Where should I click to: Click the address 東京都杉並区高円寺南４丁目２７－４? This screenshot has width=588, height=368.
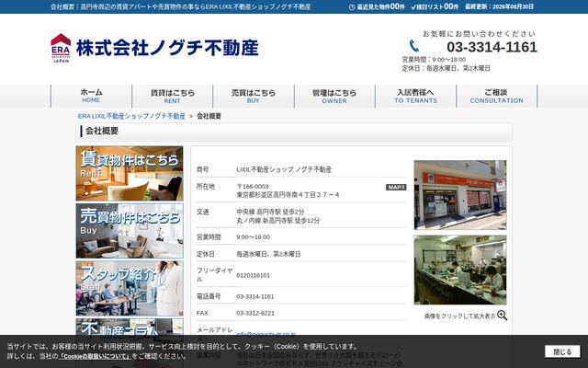[288, 194]
